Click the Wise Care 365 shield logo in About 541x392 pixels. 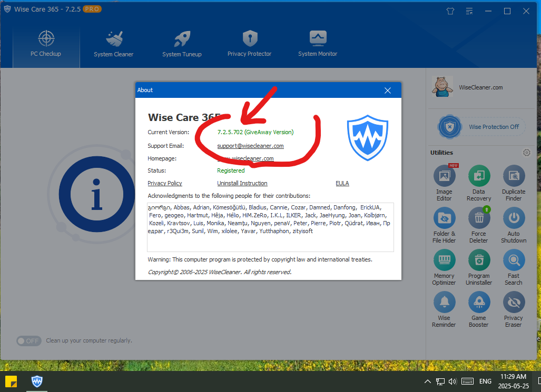pos(368,137)
